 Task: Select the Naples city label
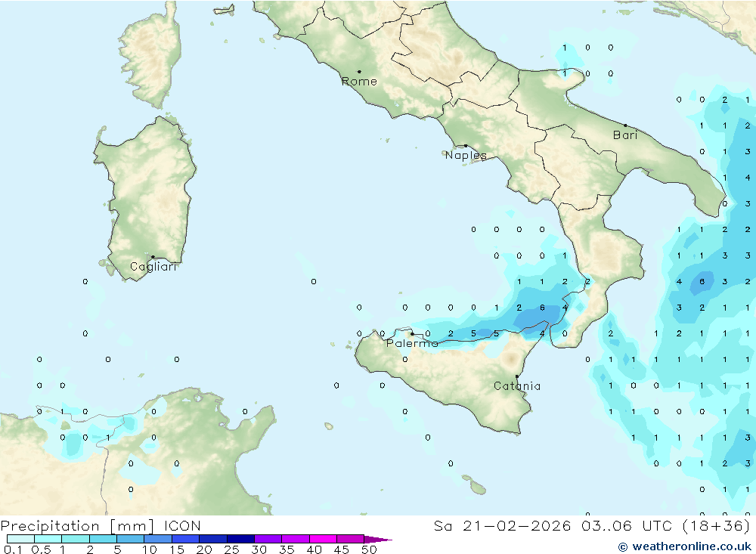[x=466, y=155]
